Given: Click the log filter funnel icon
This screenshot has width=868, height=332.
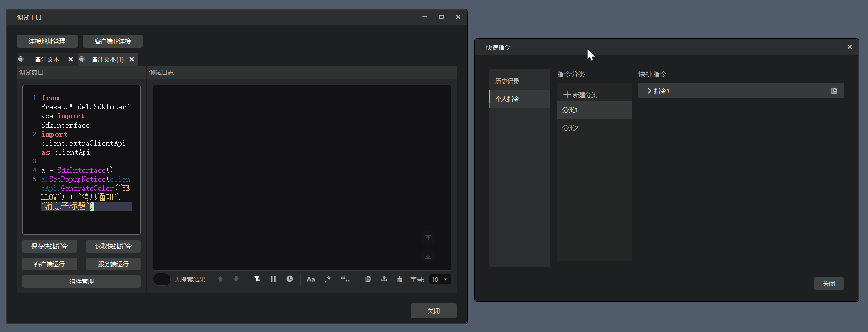Looking at the screenshot, I should pyautogui.click(x=257, y=279).
